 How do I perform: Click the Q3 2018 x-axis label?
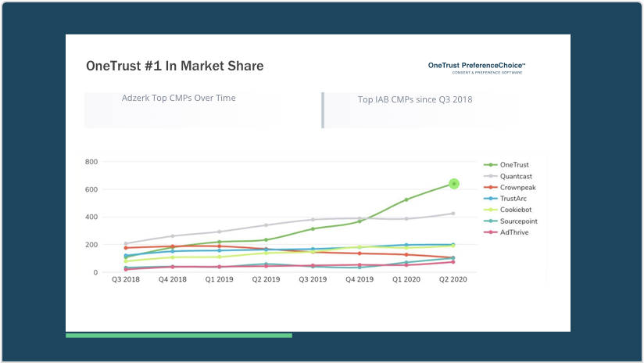(x=126, y=279)
